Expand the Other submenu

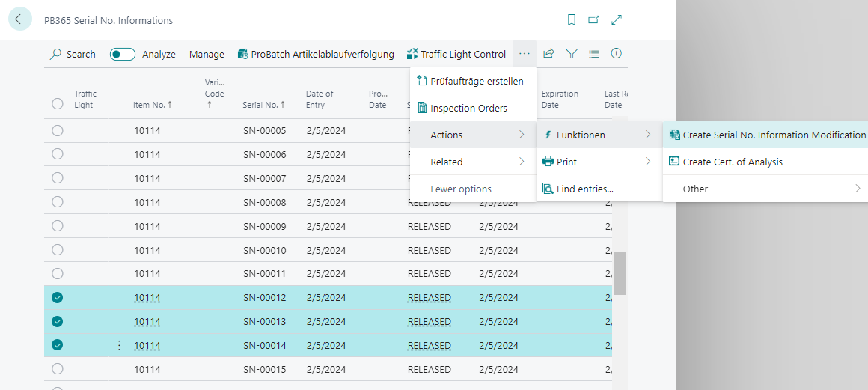click(x=765, y=189)
